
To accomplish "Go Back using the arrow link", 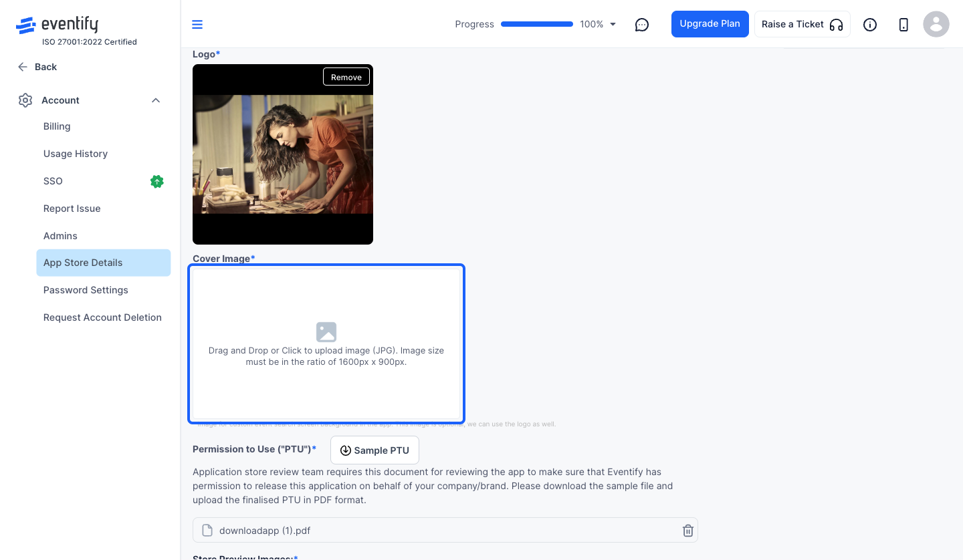I will point(37,67).
